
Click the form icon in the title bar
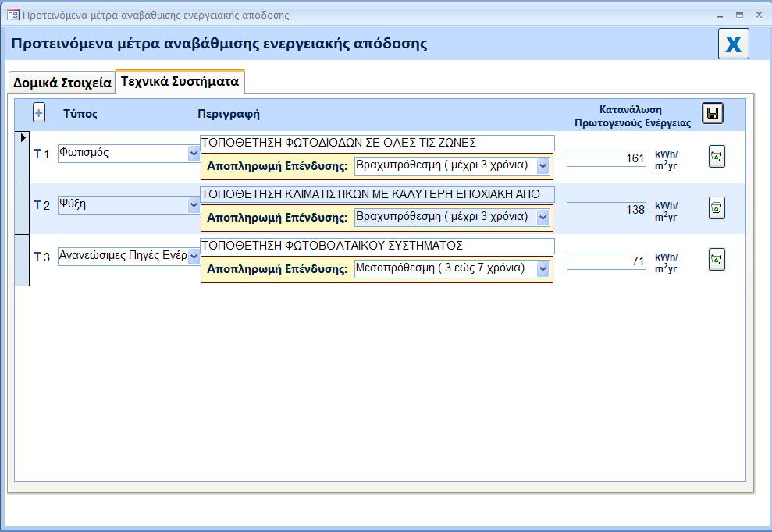tap(13, 15)
